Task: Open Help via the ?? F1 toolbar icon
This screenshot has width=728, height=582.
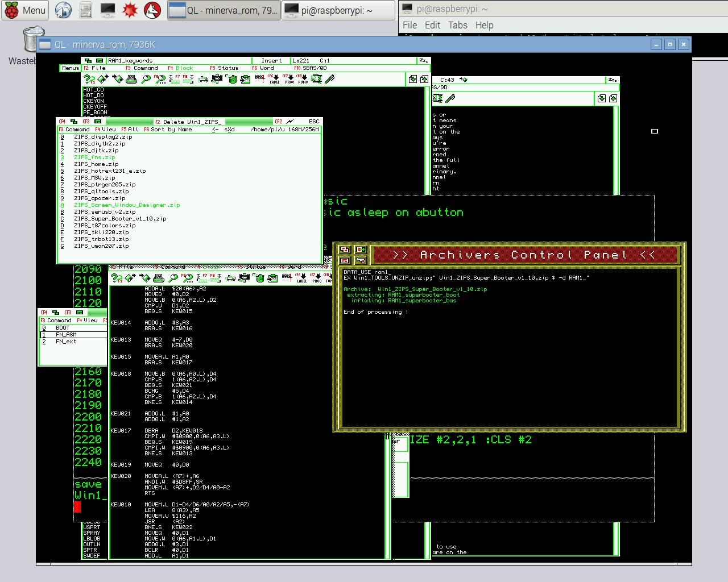Action: coord(88,80)
